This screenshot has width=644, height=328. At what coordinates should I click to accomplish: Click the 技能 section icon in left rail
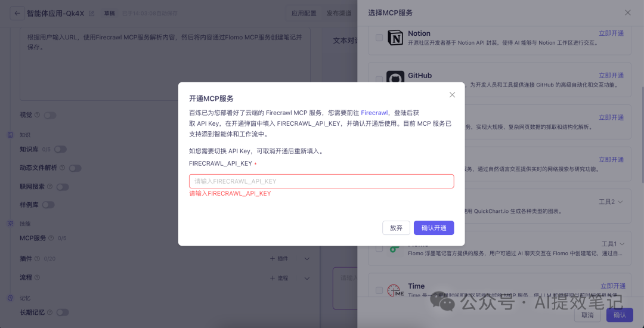point(10,224)
